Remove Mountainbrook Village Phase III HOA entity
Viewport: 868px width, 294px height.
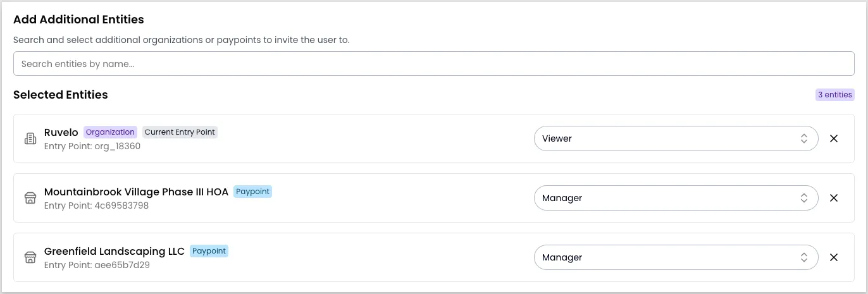click(834, 198)
